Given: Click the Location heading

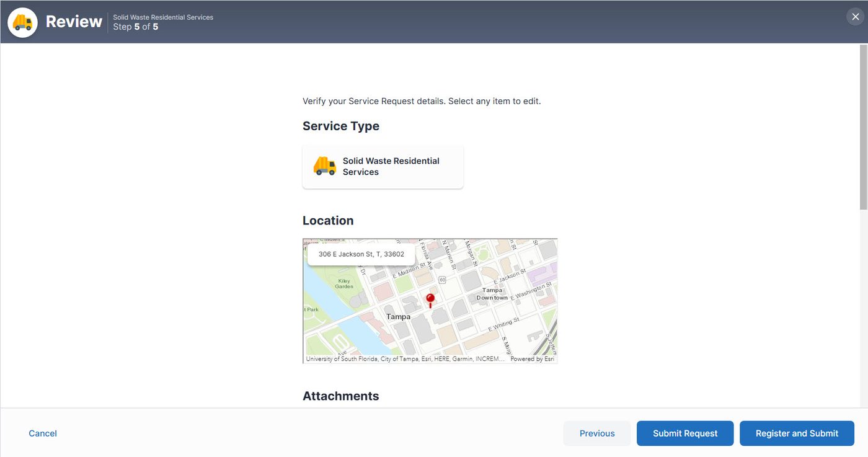Looking at the screenshot, I should coord(328,221).
